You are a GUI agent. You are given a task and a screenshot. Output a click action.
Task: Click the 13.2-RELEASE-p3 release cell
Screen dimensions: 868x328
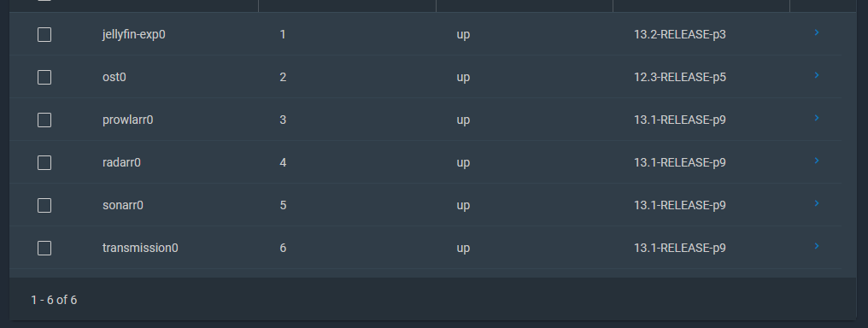tap(680, 35)
